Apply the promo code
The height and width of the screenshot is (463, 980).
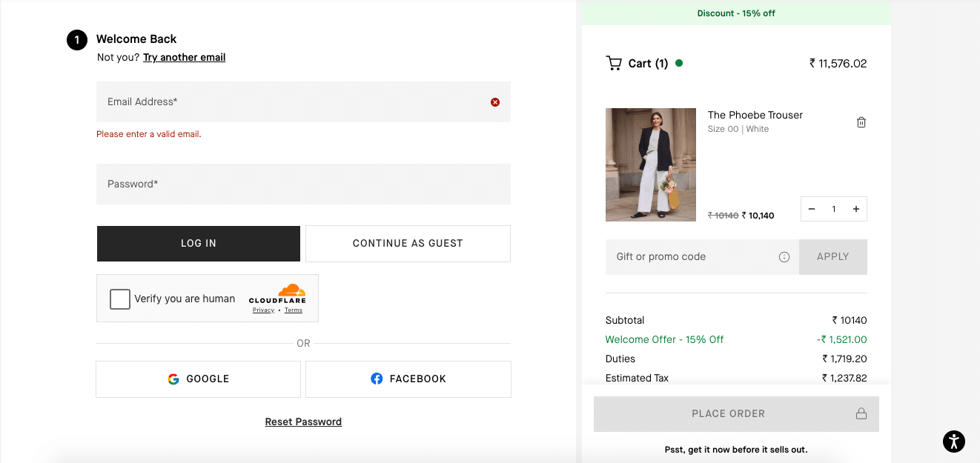pyautogui.click(x=832, y=257)
